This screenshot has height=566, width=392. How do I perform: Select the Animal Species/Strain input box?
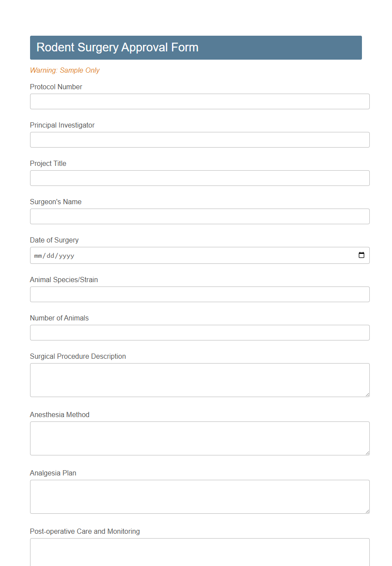click(x=199, y=294)
